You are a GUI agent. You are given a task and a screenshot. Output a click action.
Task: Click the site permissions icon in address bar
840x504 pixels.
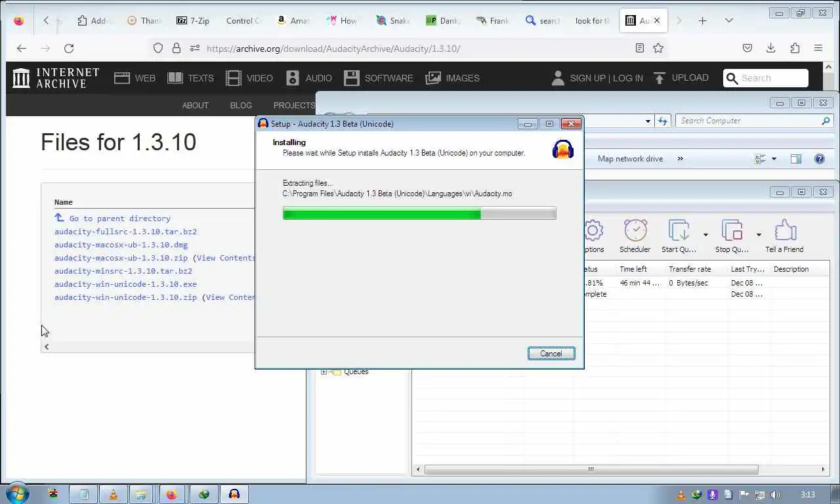coord(194,48)
